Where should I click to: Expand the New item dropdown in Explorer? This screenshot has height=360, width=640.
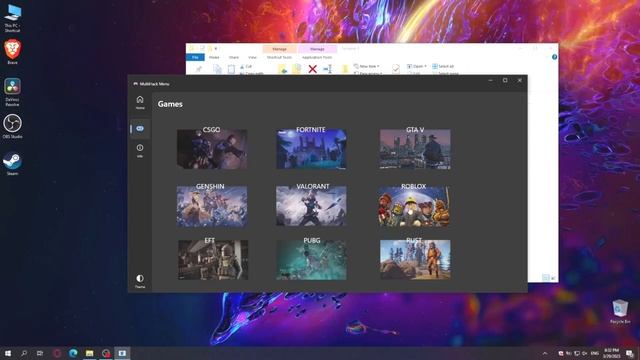point(367,66)
